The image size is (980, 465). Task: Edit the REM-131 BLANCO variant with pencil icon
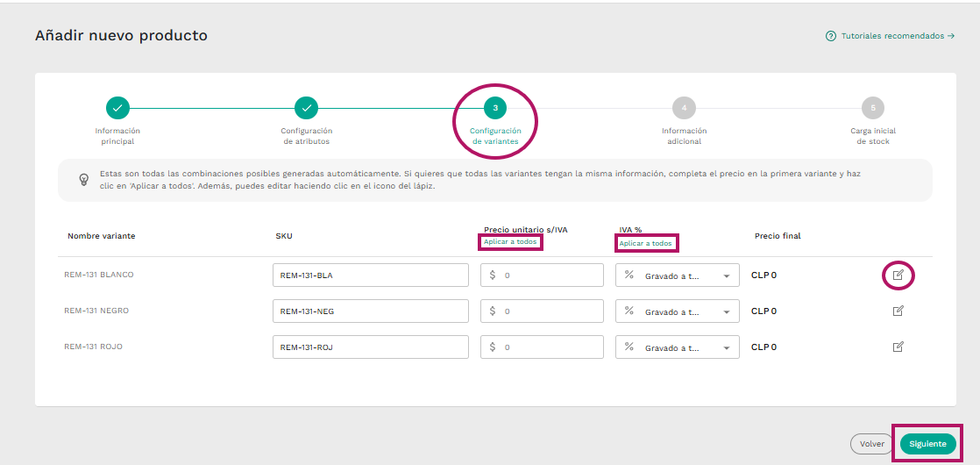pos(898,275)
